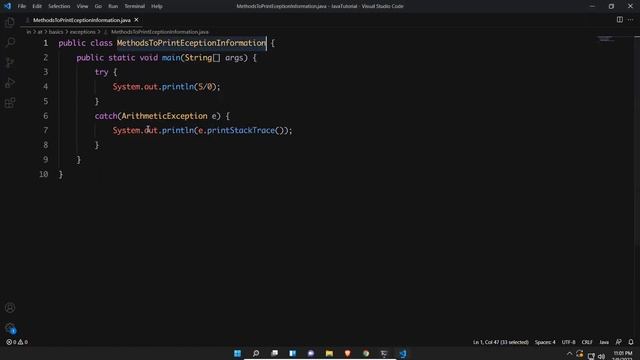Click the 'at' breadcrumb segment
Screen dimensions: 640x360
click(40, 32)
